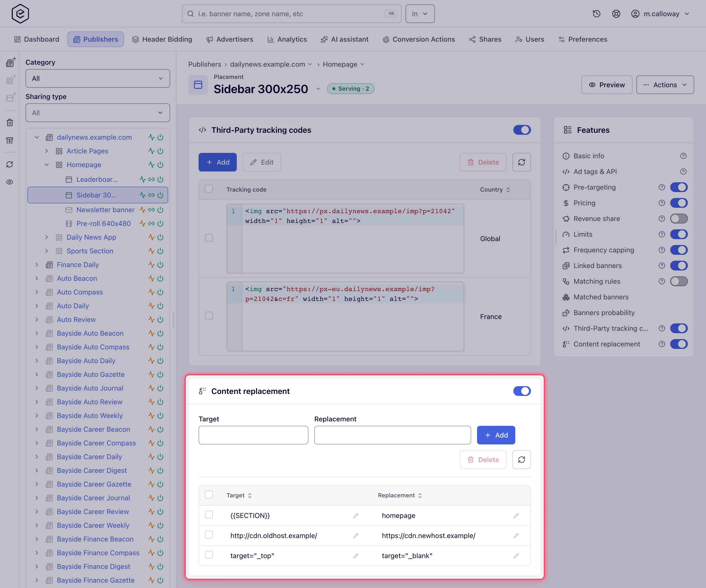This screenshot has width=706, height=588.
Task: Click power icon for Finance Daily
Action: [x=161, y=265]
